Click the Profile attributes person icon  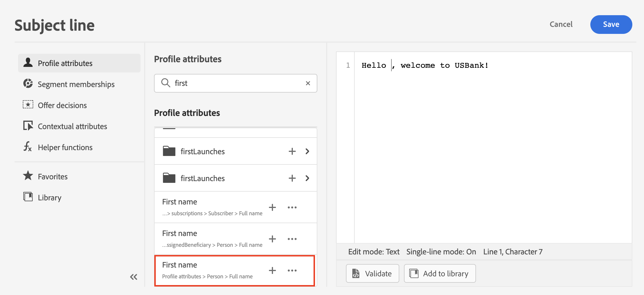click(x=28, y=63)
